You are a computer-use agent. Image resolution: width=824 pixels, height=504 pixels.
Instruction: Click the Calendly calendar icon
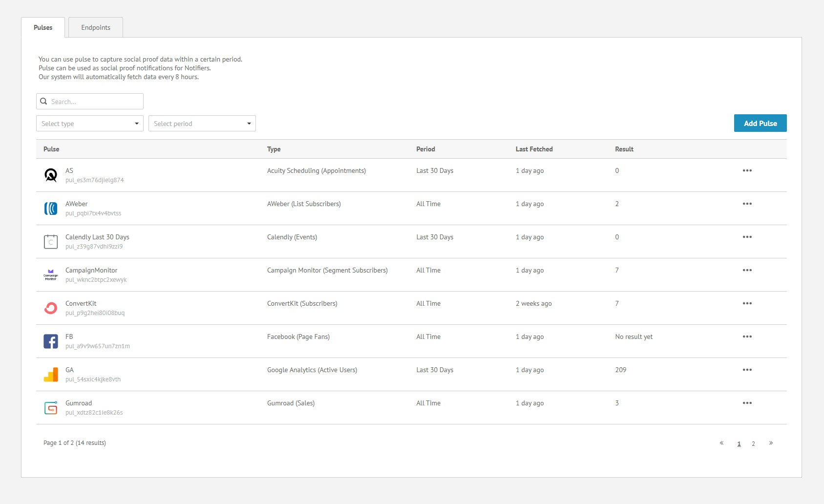pos(51,241)
